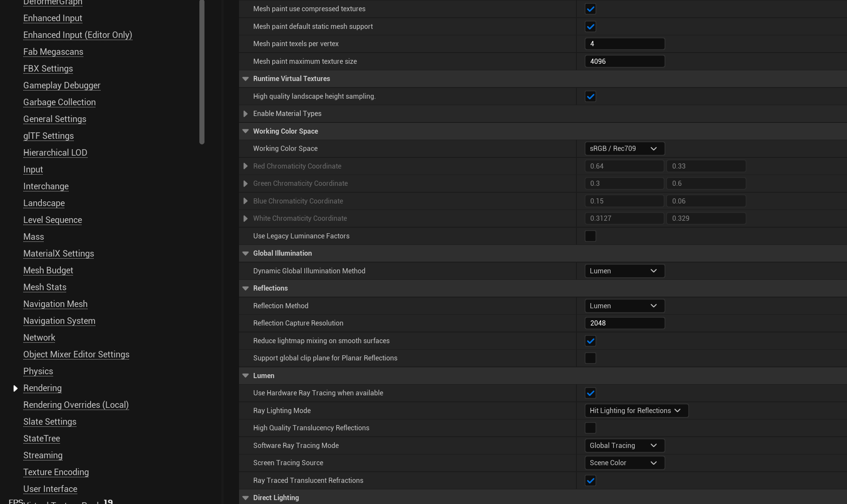Open Working Color Space sRGB dropdown

click(624, 149)
